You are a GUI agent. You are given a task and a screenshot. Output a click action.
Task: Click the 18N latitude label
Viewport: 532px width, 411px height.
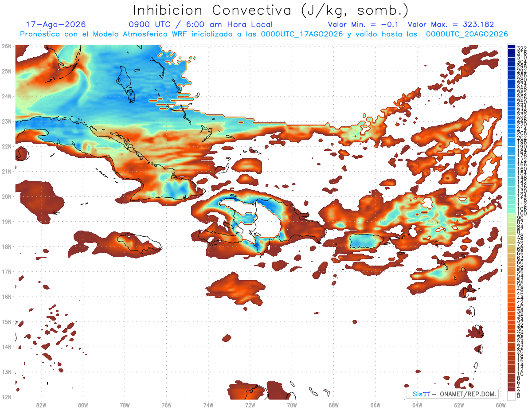click(x=7, y=247)
